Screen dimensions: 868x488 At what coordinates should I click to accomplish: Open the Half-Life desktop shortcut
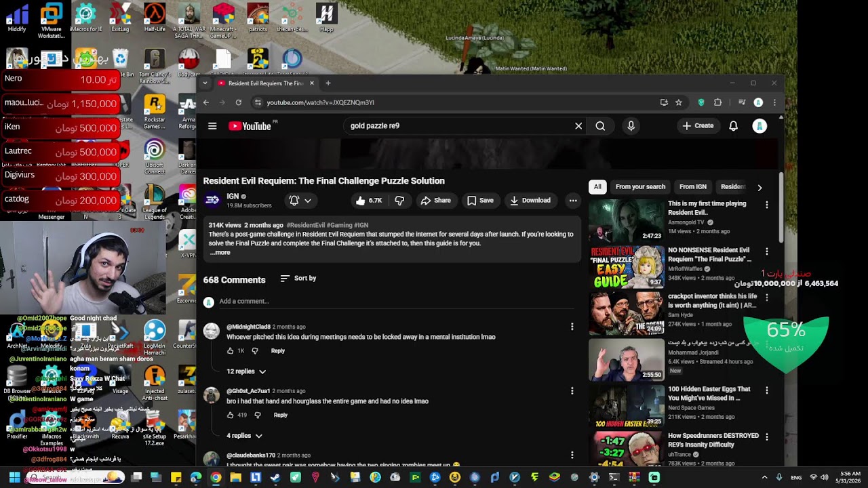(x=155, y=18)
